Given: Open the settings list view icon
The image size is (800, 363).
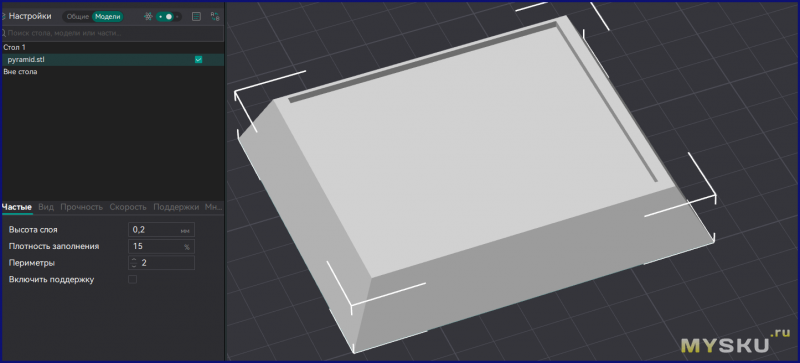Looking at the screenshot, I should 196,16.
